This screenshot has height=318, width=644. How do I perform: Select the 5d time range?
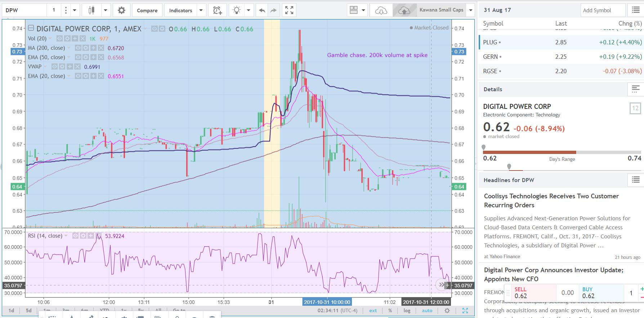point(28,310)
